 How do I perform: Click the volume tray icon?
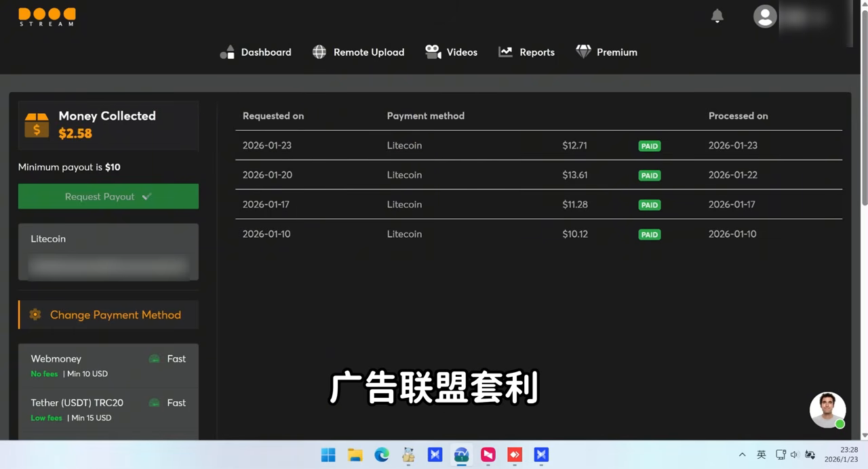[x=794, y=455]
